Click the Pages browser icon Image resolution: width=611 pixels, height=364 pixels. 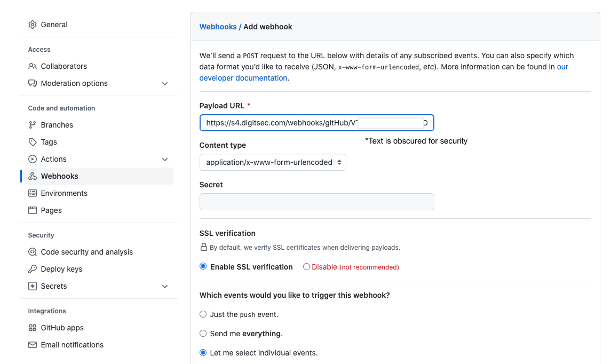(x=33, y=210)
